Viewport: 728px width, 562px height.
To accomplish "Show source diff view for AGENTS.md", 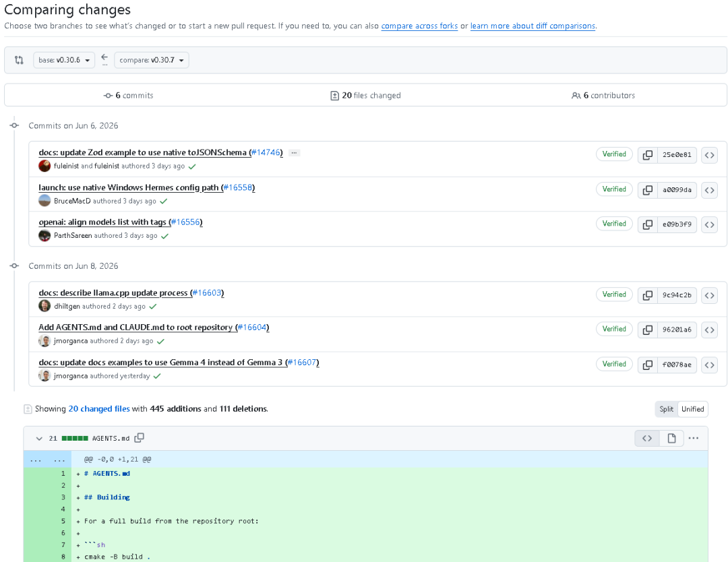I will tap(647, 438).
